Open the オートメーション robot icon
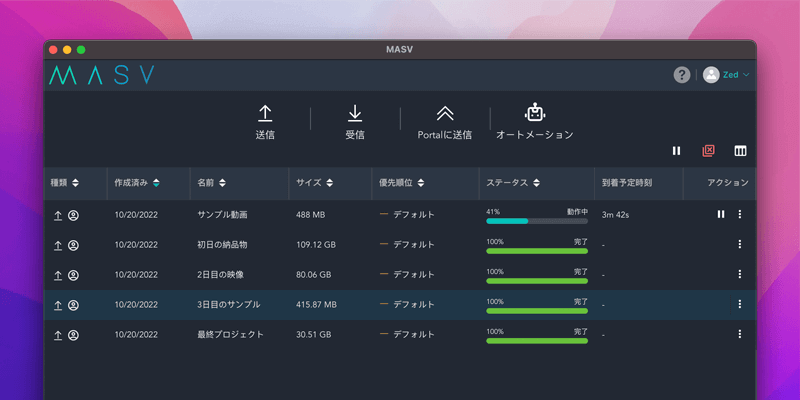The image size is (800, 400). 534,112
